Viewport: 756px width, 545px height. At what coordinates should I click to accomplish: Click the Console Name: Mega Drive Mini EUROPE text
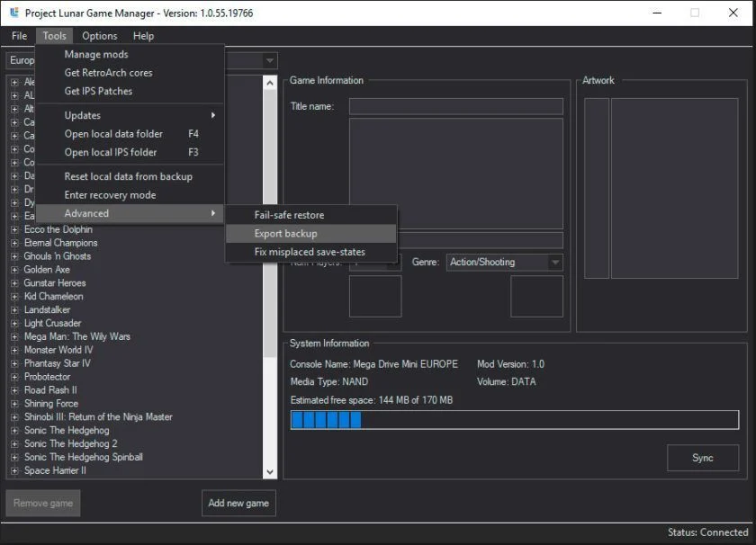373,364
